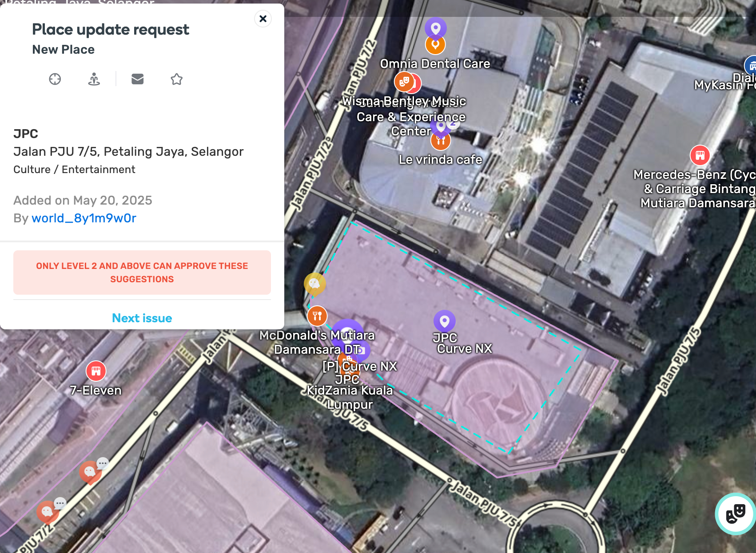Click the street view person icon
The height and width of the screenshot is (553, 756).
click(94, 79)
